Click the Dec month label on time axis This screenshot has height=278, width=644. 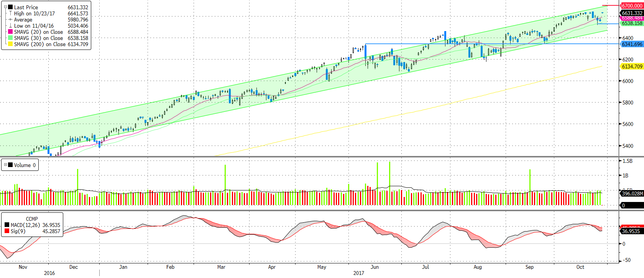coord(74,267)
